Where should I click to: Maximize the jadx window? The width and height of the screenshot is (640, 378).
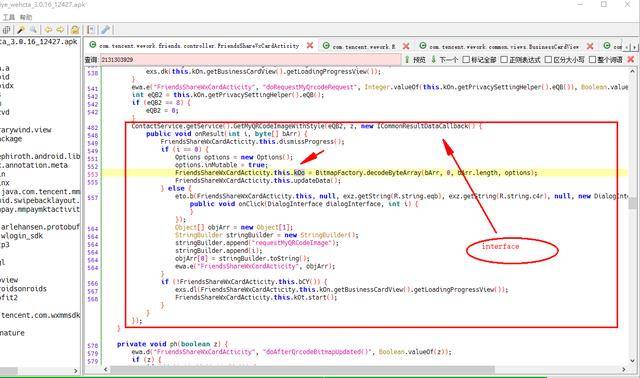click(x=604, y=4)
